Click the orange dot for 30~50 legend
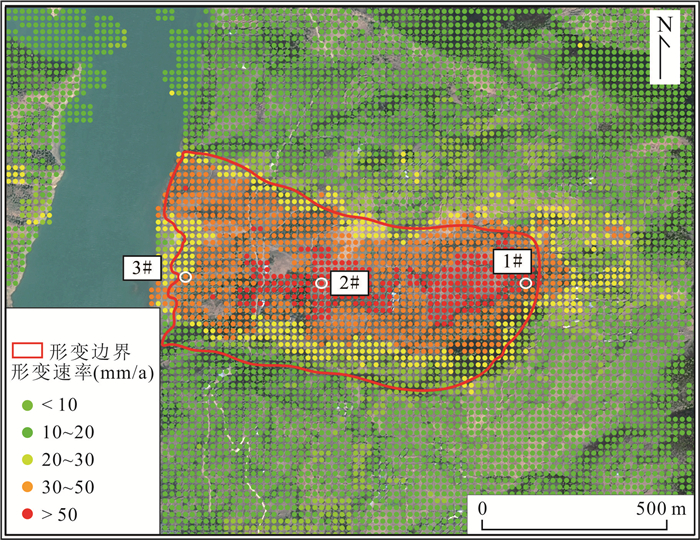Viewport: 700px width, 540px height. [27, 487]
